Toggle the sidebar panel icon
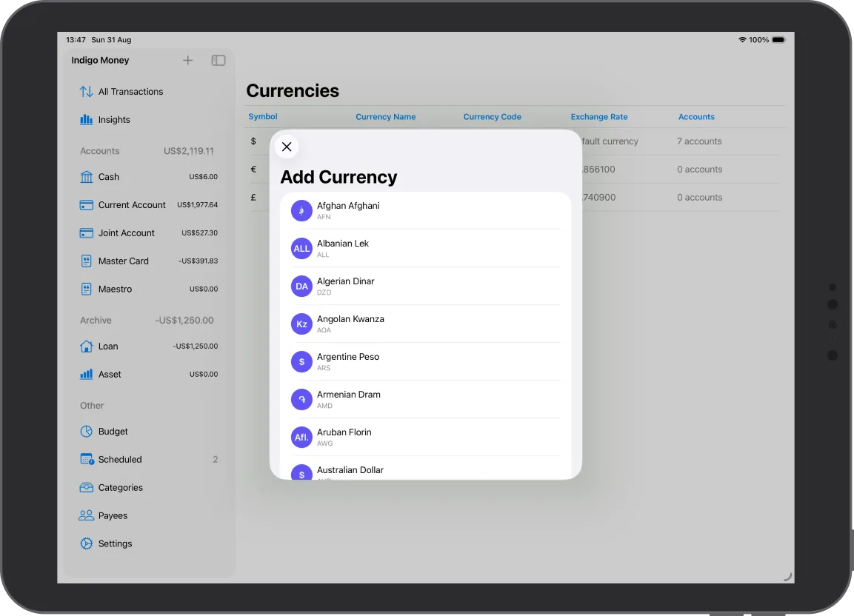This screenshot has width=854, height=616. point(218,61)
